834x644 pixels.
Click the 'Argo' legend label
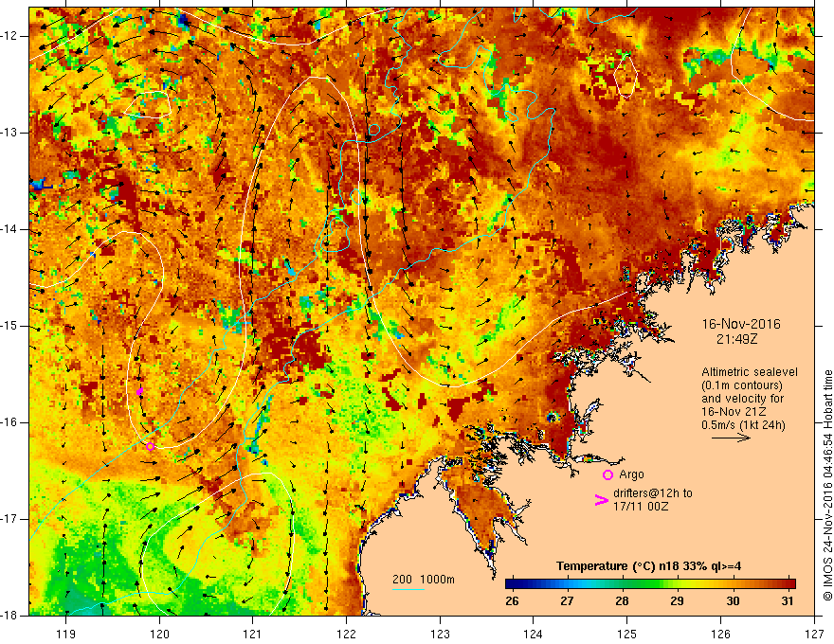point(631,474)
